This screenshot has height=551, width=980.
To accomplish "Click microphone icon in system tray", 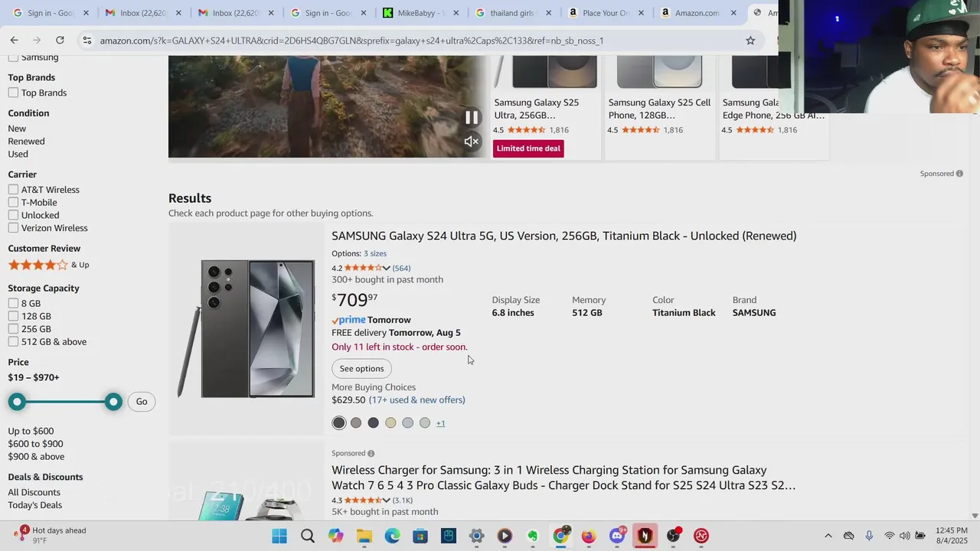I will [869, 536].
